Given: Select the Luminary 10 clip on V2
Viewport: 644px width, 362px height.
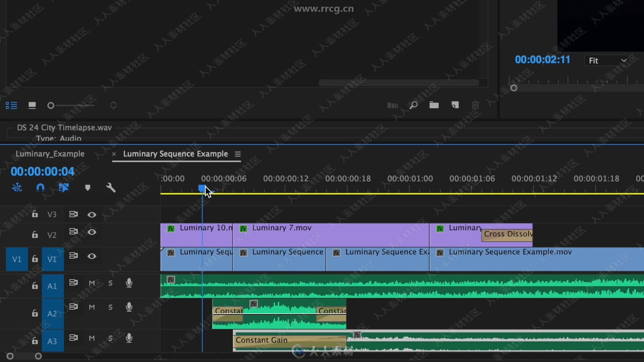Looking at the screenshot, I should click(197, 235).
